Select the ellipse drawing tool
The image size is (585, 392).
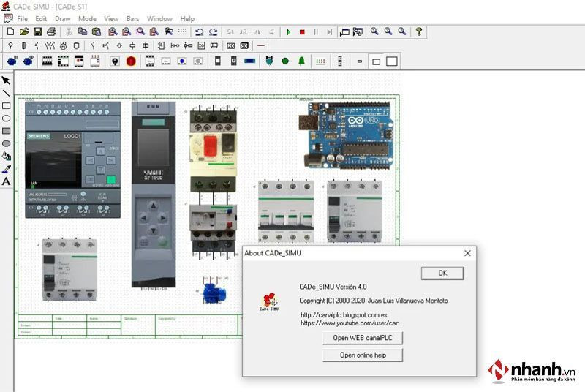(x=6, y=118)
